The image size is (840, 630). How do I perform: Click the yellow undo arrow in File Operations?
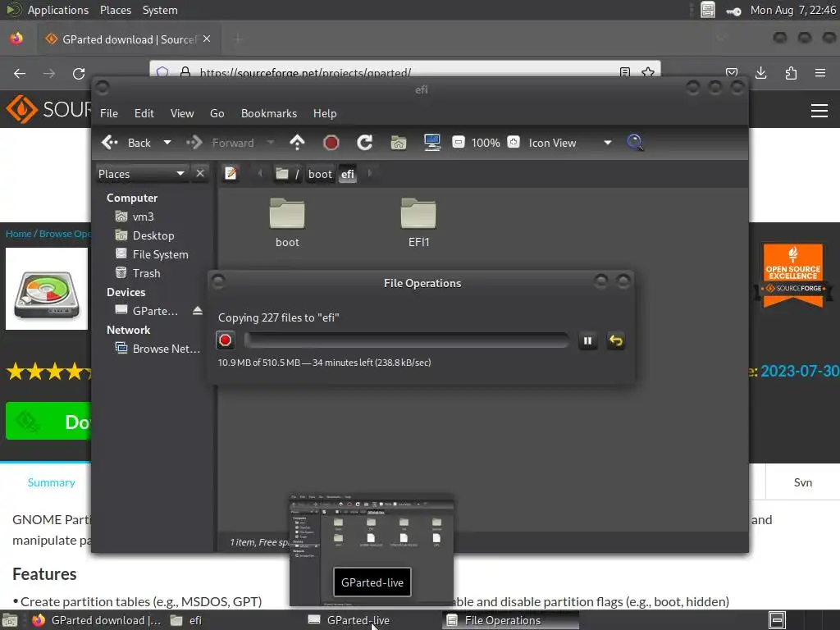[615, 340]
